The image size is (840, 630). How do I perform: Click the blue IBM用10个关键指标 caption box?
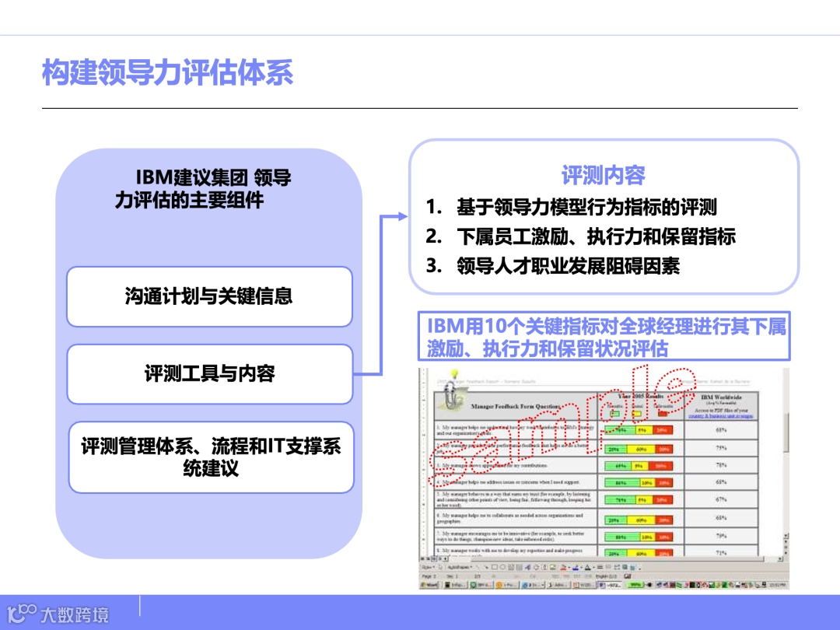[x=604, y=337]
